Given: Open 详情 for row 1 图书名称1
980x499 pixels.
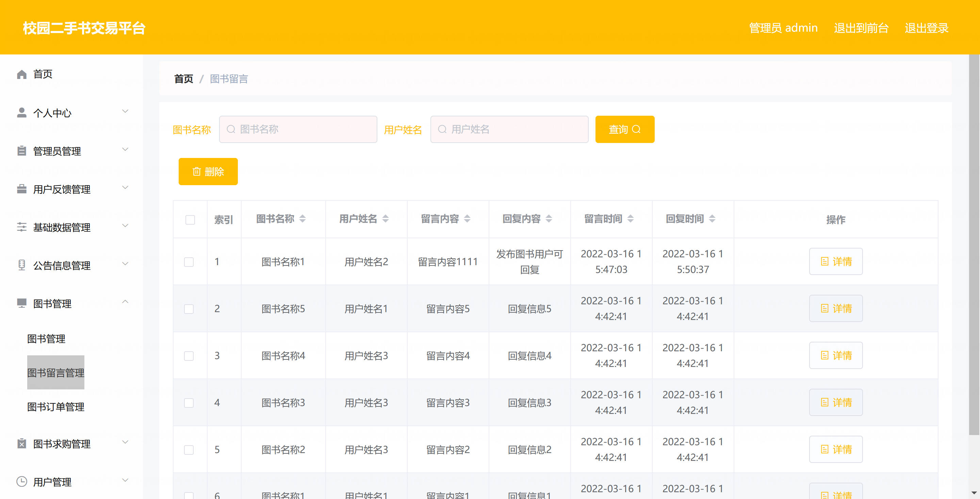Looking at the screenshot, I should point(836,261).
